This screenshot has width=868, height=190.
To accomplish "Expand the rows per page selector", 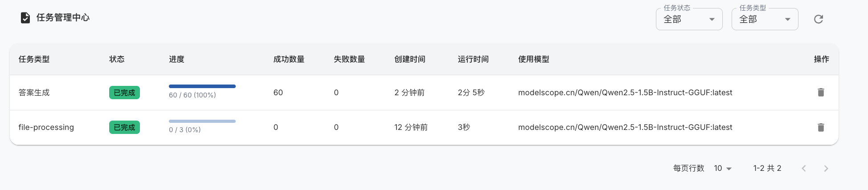I will [723, 168].
